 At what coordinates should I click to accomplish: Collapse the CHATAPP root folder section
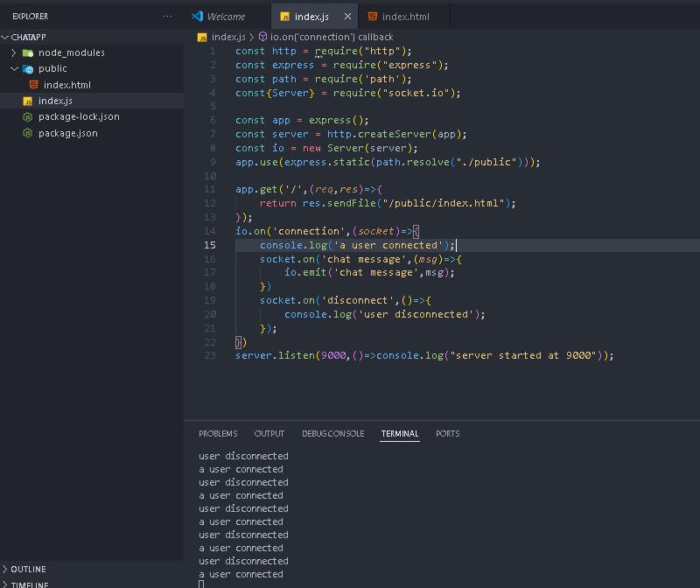pos(5,37)
